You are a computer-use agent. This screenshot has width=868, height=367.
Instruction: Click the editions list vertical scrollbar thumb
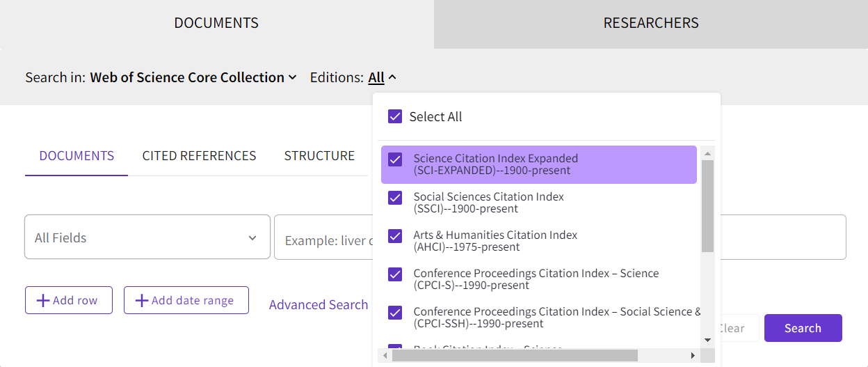(x=707, y=205)
